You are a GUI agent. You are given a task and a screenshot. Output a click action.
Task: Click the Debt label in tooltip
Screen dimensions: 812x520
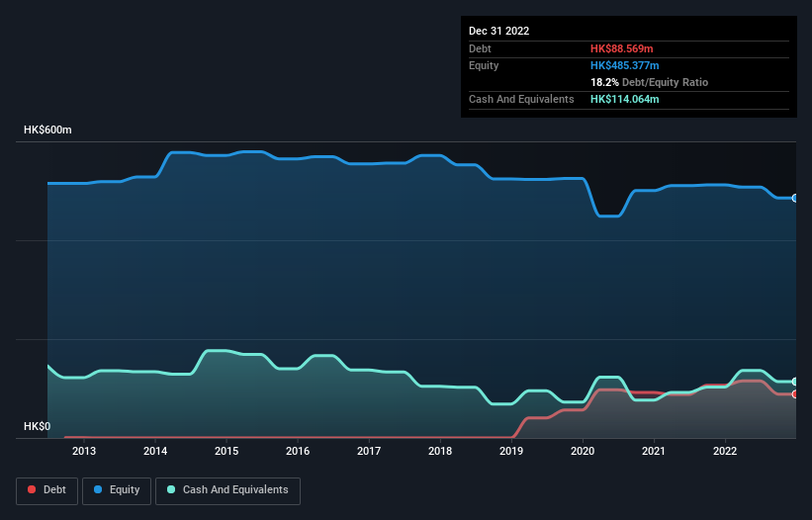tap(480, 48)
